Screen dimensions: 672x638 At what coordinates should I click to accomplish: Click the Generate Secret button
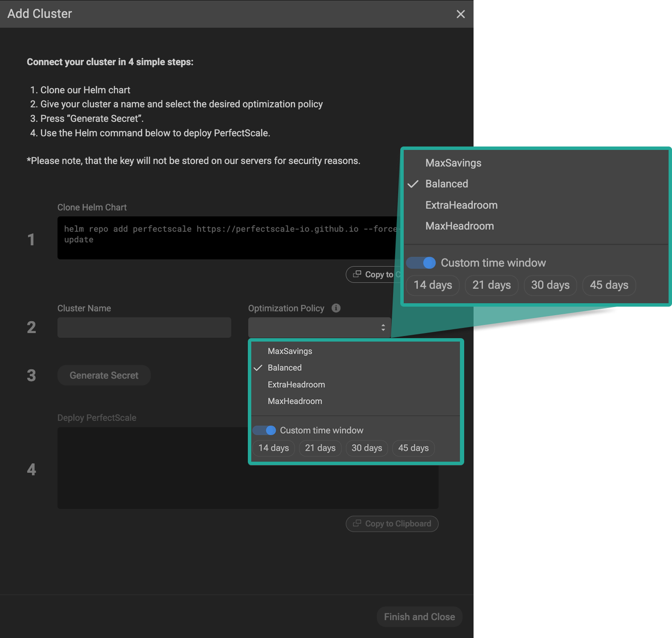click(104, 375)
